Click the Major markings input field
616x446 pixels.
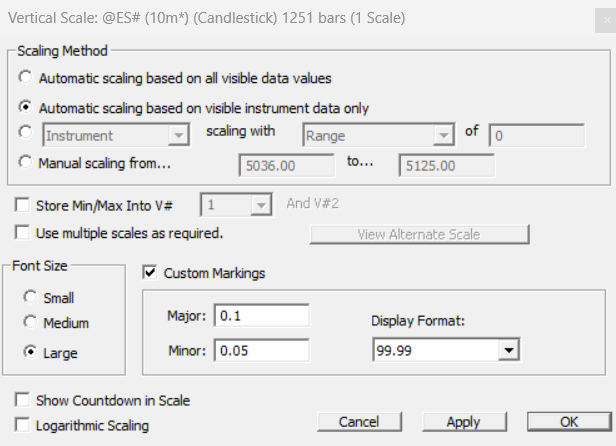262,316
